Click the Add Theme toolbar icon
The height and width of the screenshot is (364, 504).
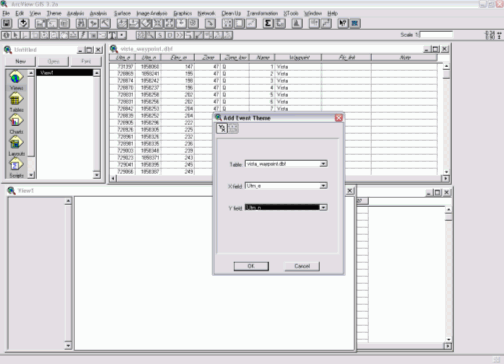pos(23,23)
